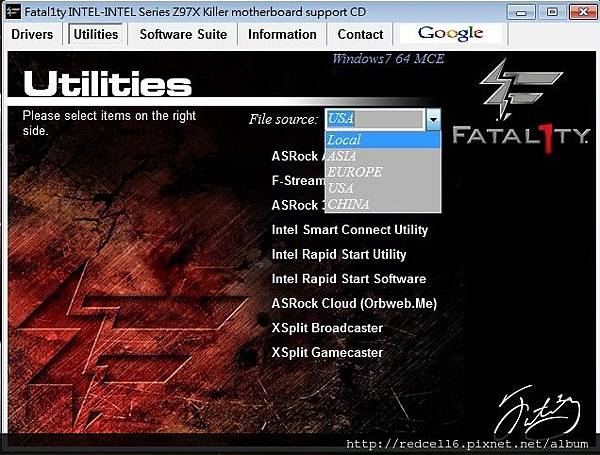Click the title bar application icon

(13, 11)
